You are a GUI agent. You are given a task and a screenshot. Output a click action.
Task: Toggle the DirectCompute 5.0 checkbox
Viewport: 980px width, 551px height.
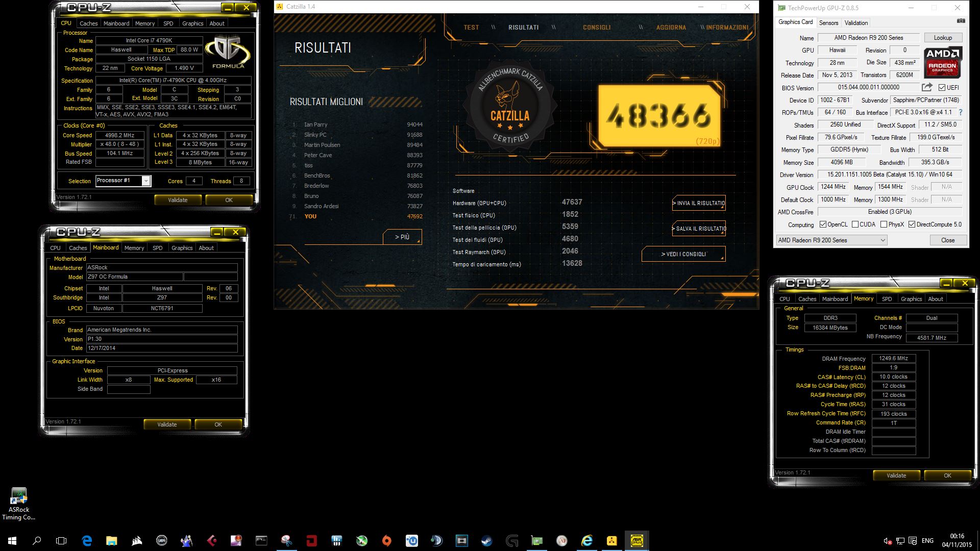click(x=912, y=224)
